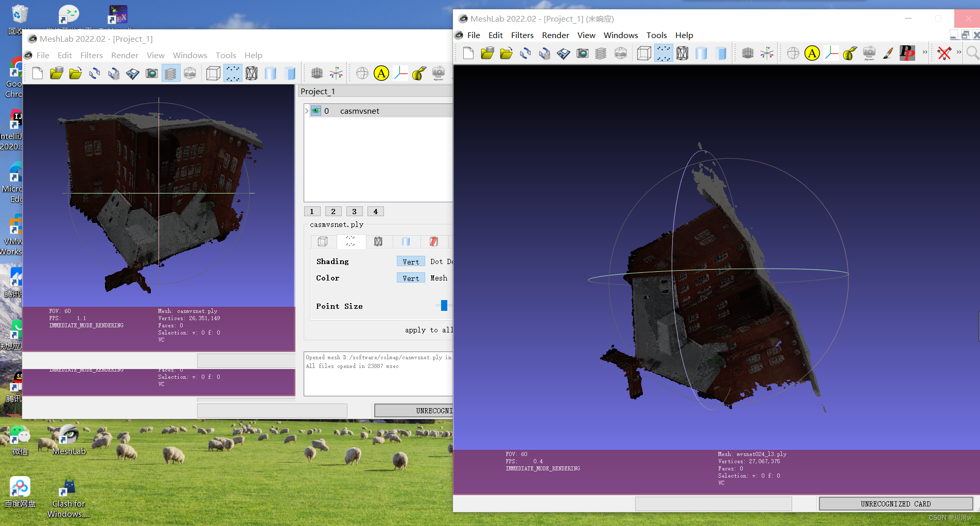The height and width of the screenshot is (526, 980).
Task: Open Clash for Windows desktop shortcut
Action: (x=68, y=498)
